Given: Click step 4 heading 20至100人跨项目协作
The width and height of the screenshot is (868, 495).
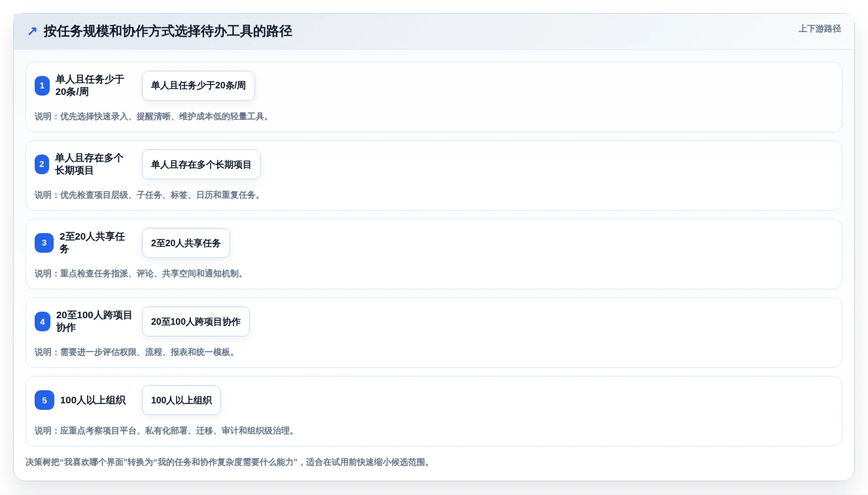Looking at the screenshot, I should [94, 321].
